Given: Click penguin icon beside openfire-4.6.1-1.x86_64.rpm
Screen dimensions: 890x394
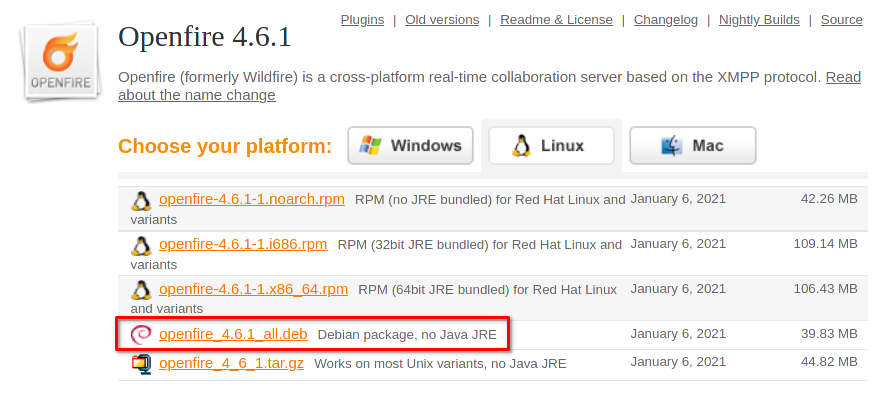Looking at the screenshot, I should click(141, 291).
